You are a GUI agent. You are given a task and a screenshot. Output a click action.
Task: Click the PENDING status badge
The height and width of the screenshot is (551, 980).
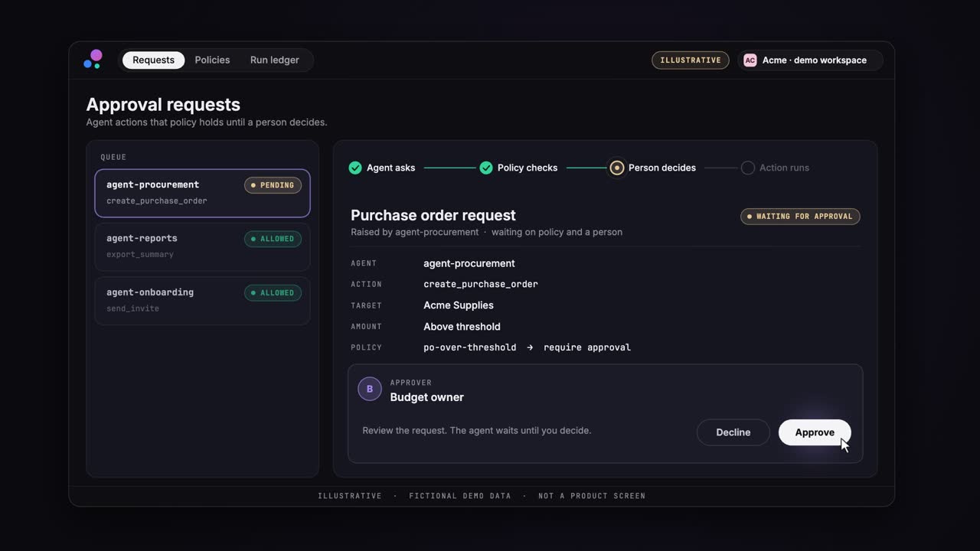coord(273,185)
